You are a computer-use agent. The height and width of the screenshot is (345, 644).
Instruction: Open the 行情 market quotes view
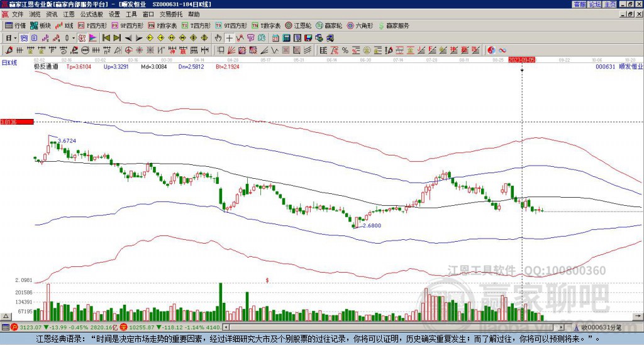(15, 25)
